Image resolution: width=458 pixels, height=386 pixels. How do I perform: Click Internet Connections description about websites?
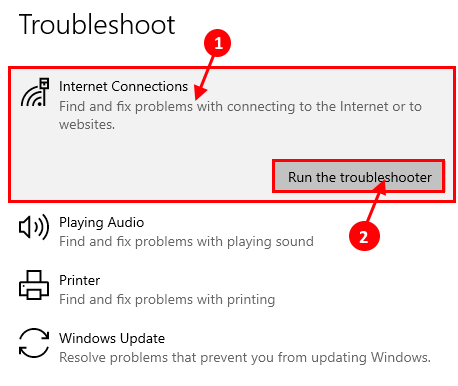click(240, 115)
